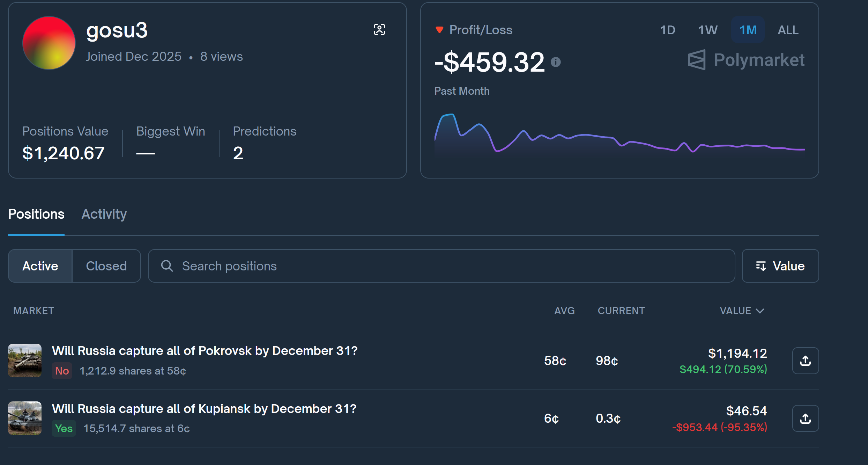Viewport: 868px width, 465px height.
Task: Share the Kupiansk position via upload icon
Action: pyautogui.click(x=805, y=418)
